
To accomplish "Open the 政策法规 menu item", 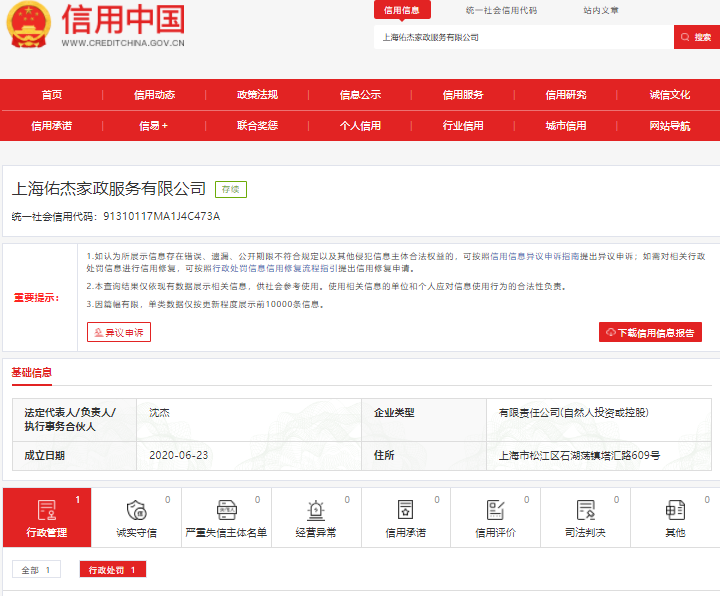I will [257, 95].
